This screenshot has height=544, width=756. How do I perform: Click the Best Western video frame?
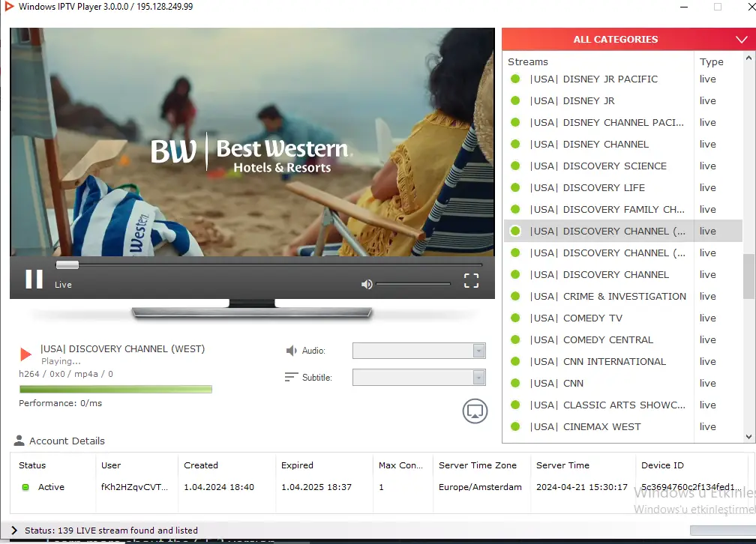[252, 142]
